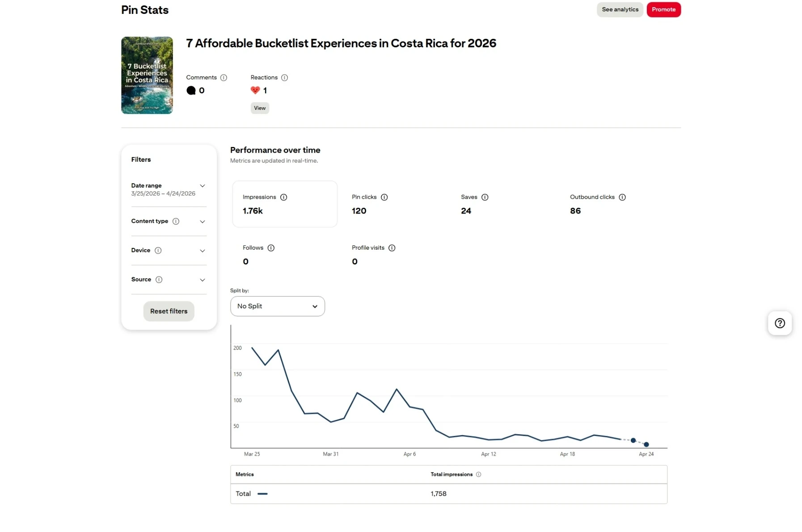Click the Saves info icon
This screenshot has height=532, width=802.
tap(485, 197)
